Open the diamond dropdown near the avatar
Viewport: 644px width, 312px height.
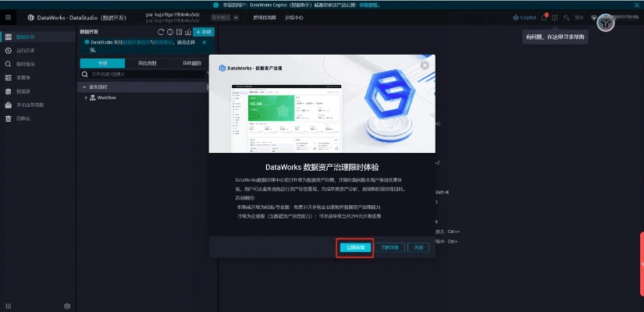point(593,18)
